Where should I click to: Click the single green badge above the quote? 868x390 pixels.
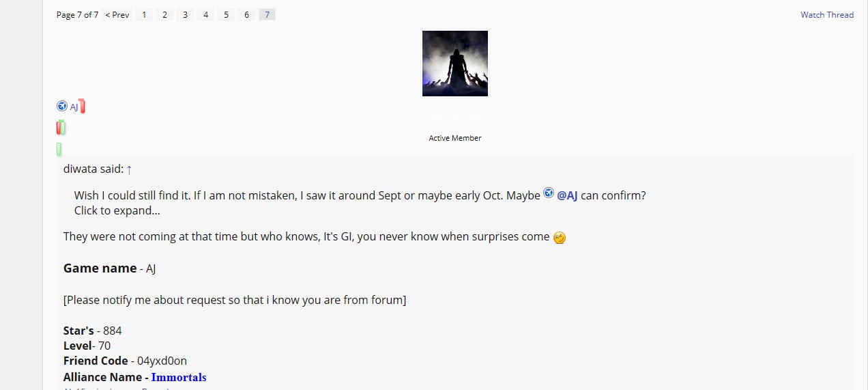(59, 149)
